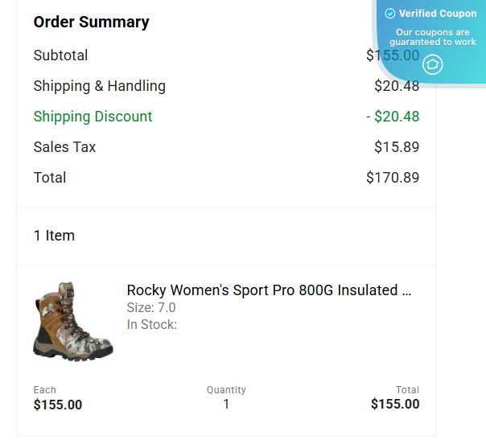
Task: Click the Subtotal label
Action: point(60,55)
